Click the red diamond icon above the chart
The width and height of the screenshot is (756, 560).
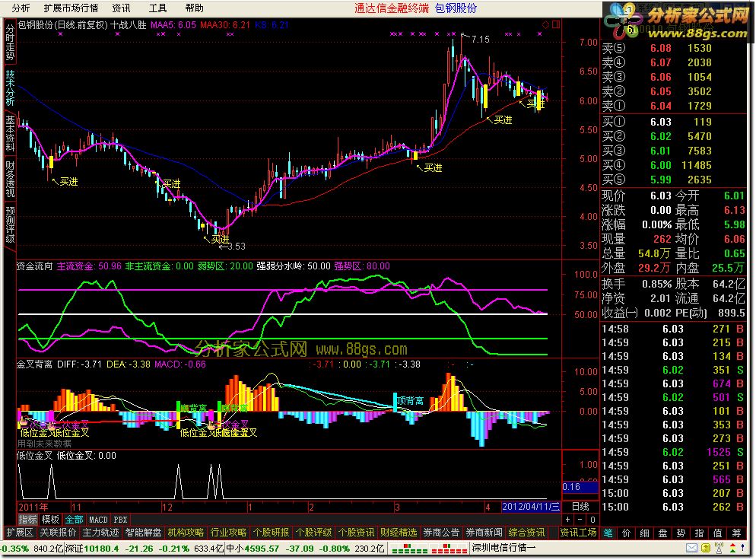tap(545, 24)
